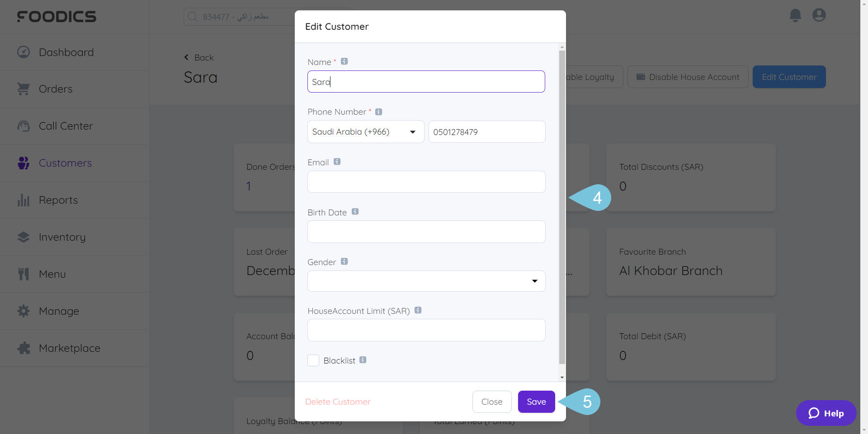The width and height of the screenshot is (868, 434).
Task: Save the customer changes
Action: (536, 401)
